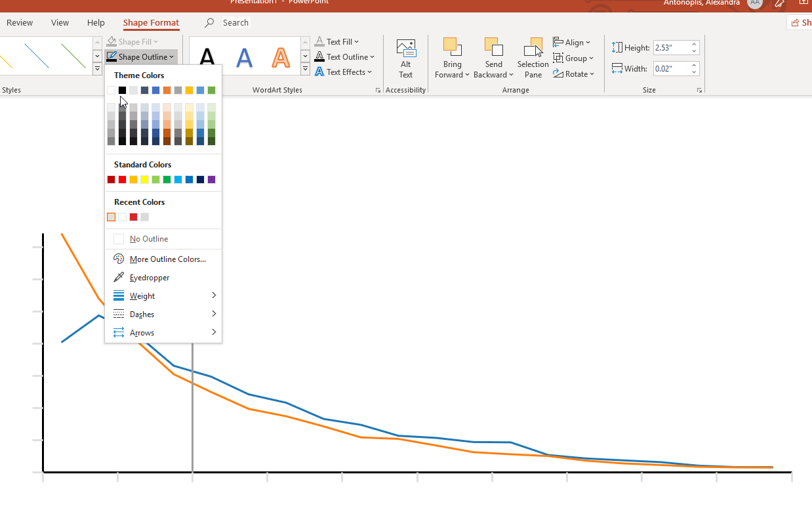
Task: Open the Text Effects dropdown
Action: pyautogui.click(x=344, y=72)
